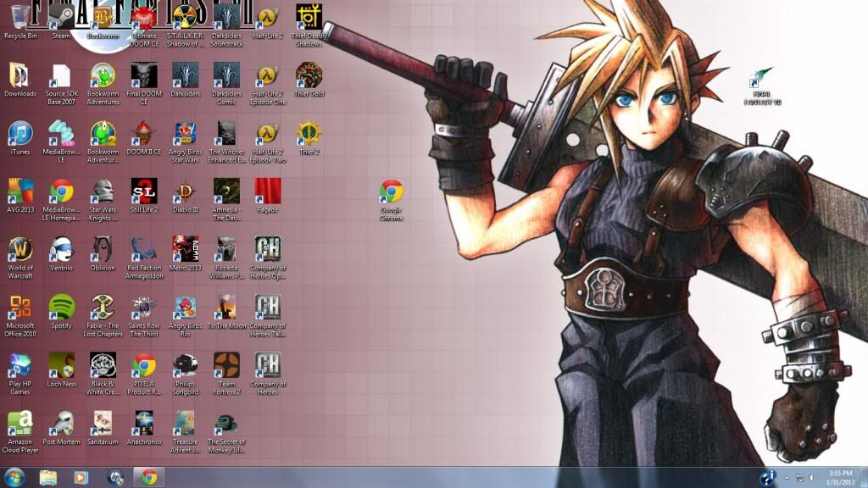
Task: Select the Spotify desktop icon
Action: click(61, 308)
